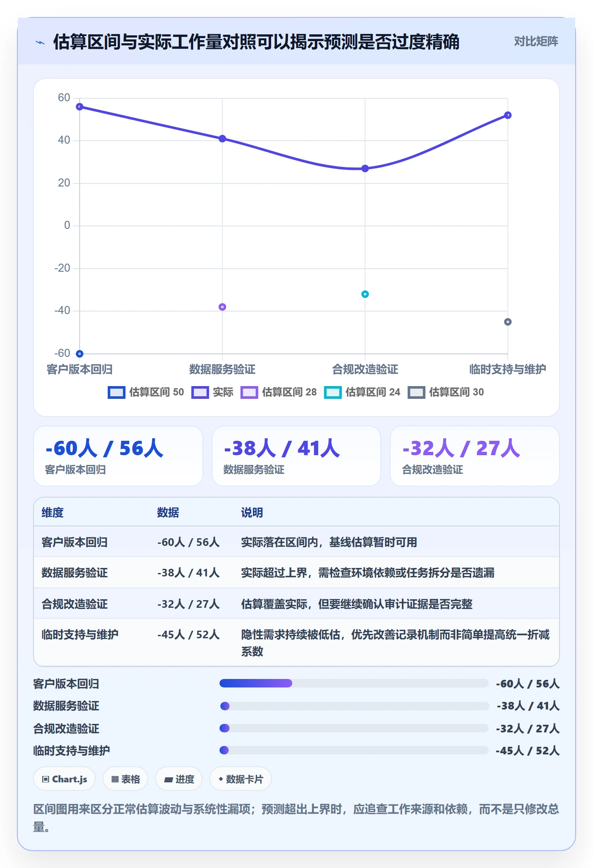The image size is (593, 868).
Task: Click the gray estimate point near -45
Action: pyautogui.click(x=508, y=322)
